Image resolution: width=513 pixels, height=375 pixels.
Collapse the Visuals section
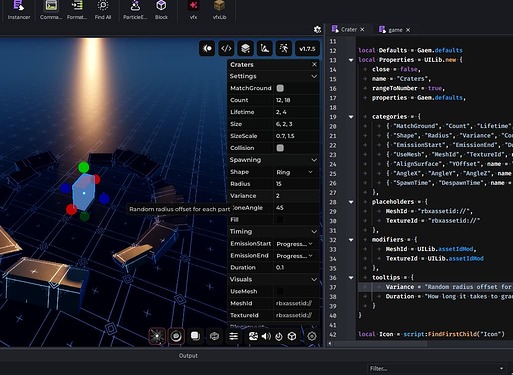[x=314, y=279]
